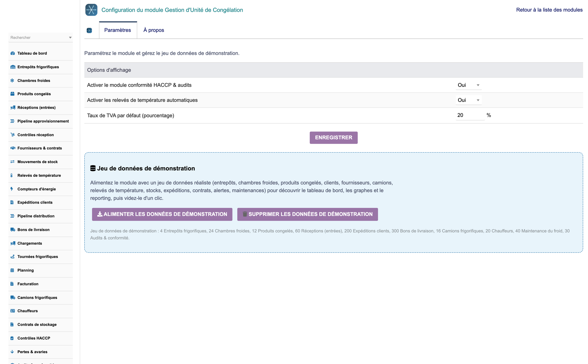Screen dimensions: 588x364
Task: Click 'Options d'affichage' section header text
Action: pos(109,70)
